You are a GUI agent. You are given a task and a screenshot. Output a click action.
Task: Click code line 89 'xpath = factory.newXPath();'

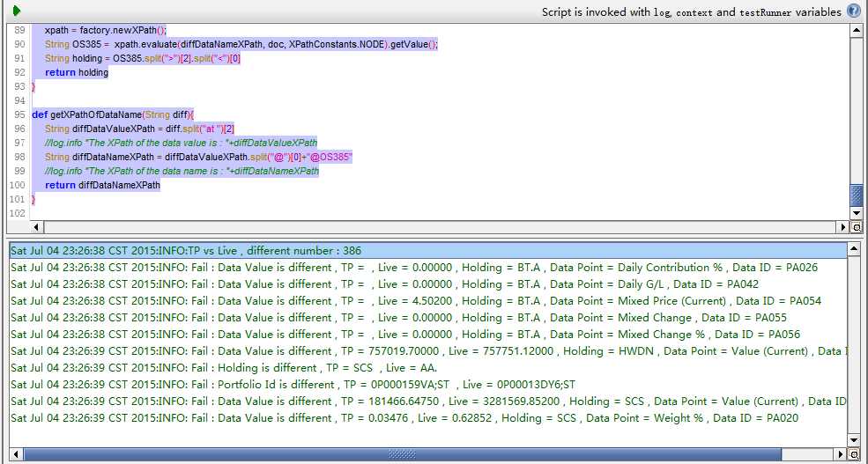coord(105,30)
